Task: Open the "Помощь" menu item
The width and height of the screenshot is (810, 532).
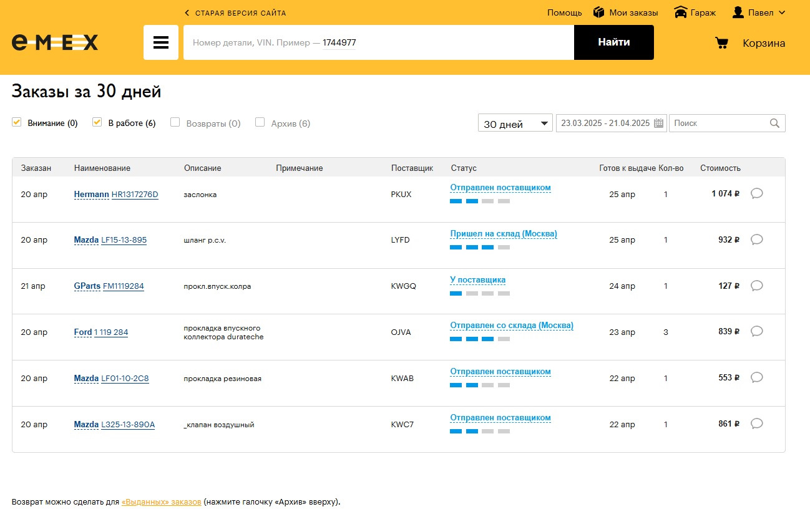Action: (564, 12)
